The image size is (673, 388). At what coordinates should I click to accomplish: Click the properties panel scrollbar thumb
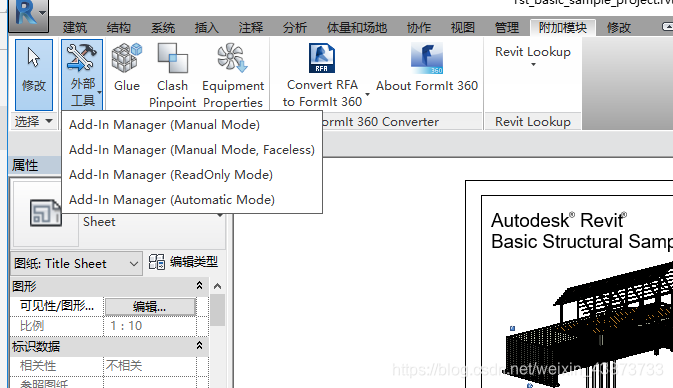[218, 310]
